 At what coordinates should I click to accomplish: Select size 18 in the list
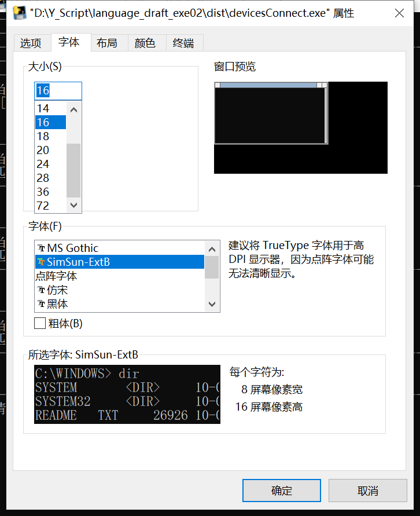(50, 136)
